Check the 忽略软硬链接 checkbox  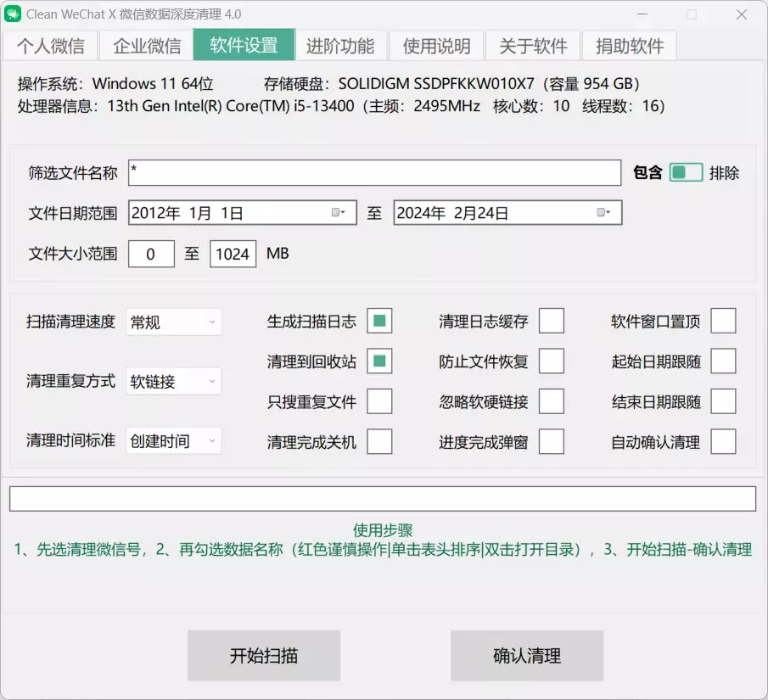[x=552, y=401]
